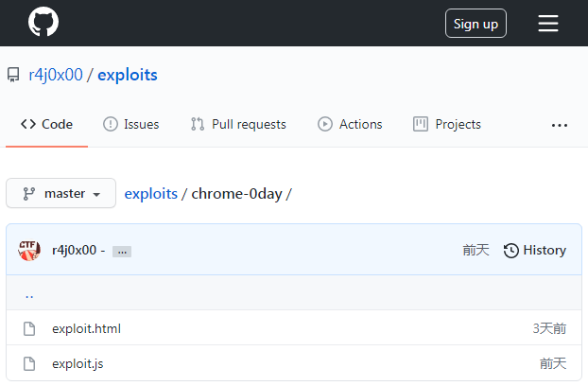Show more repository tabs ellipsis
Viewport: 588px width, 386px height.
(560, 125)
